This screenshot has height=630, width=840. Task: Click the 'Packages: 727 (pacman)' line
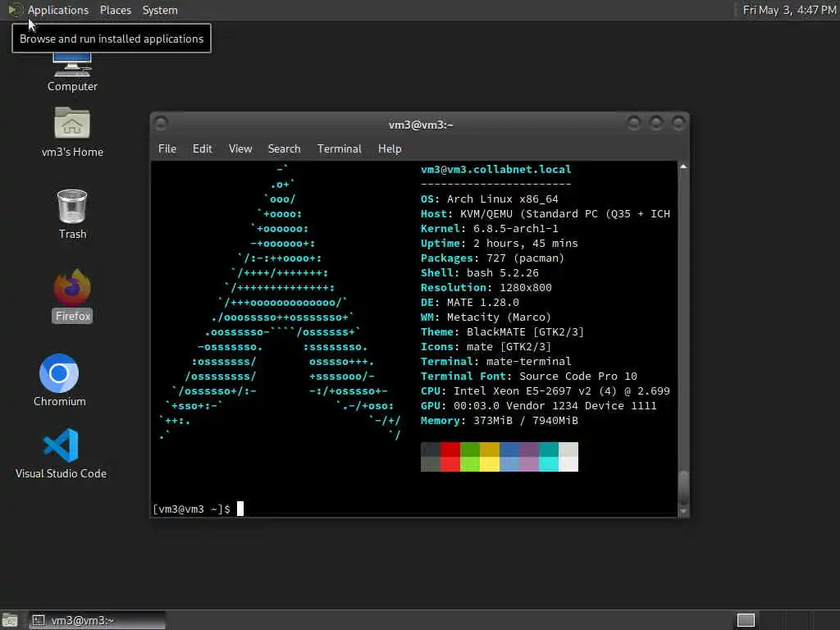click(x=493, y=258)
